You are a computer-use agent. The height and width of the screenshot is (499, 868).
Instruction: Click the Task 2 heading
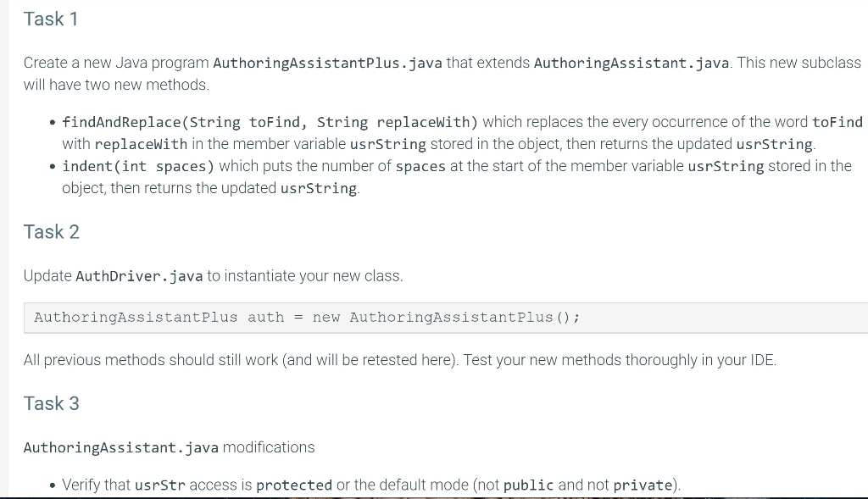point(51,231)
